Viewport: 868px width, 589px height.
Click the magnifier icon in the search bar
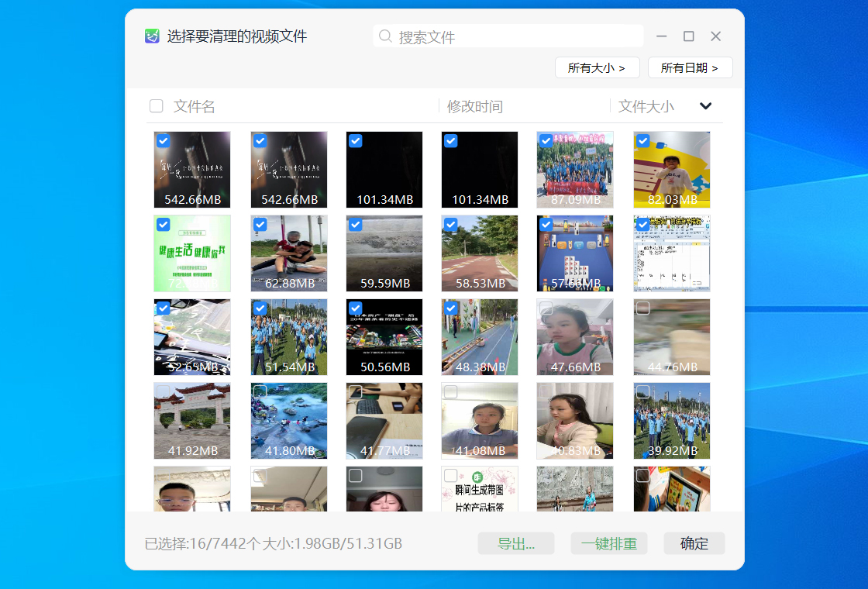tap(385, 36)
